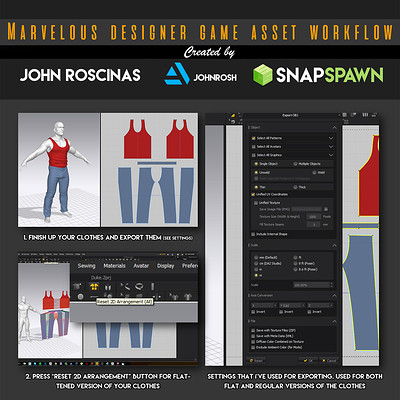Toggle the Select All Graphics checkbox
The width and height of the screenshot is (400, 400).
click(x=254, y=155)
